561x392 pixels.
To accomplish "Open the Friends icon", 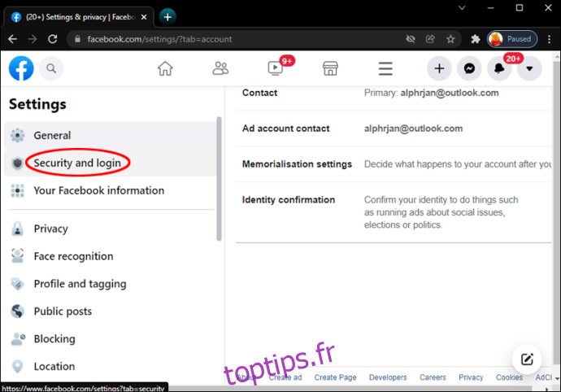I will pos(220,68).
